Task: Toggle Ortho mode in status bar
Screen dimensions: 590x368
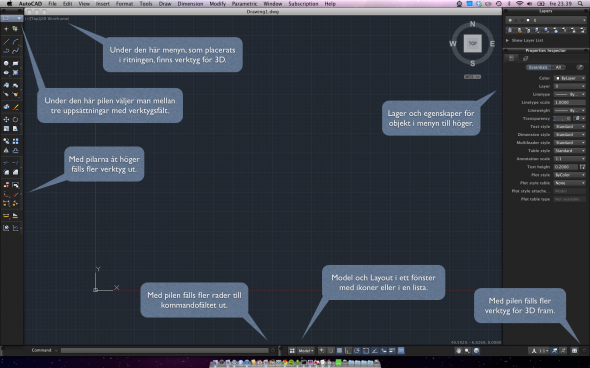Action: coord(348,351)
